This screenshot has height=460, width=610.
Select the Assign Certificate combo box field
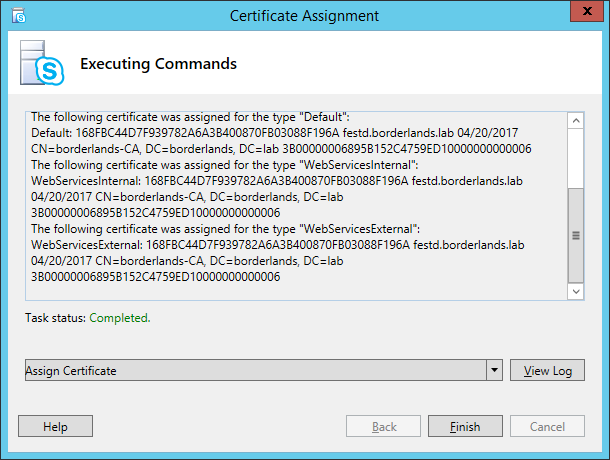point(264,370)
